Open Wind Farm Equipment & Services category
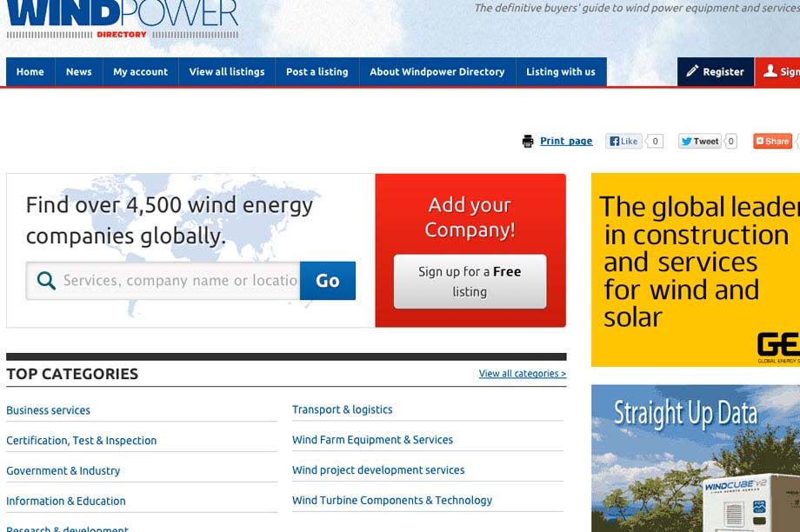 coord(372,440)
